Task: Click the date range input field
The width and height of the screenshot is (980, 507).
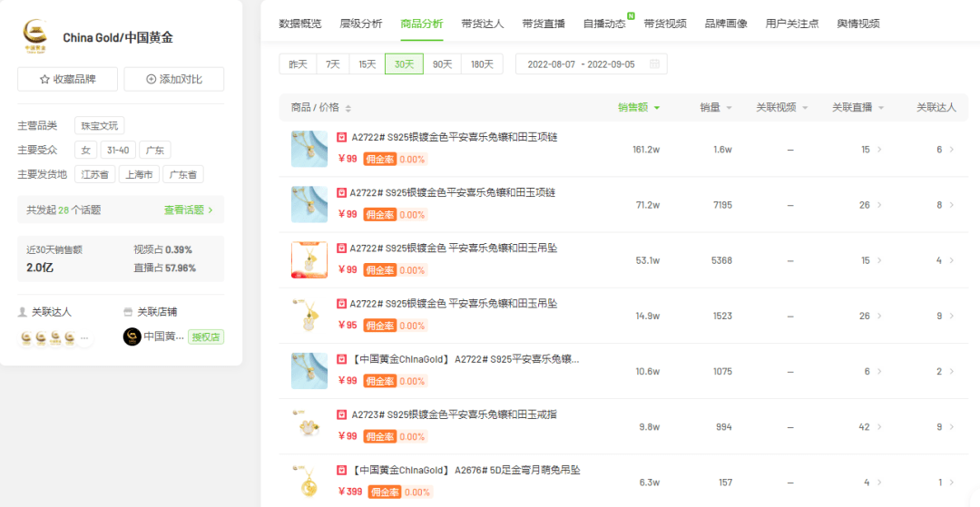Action: pyautogui.click(x=592, y=63)
